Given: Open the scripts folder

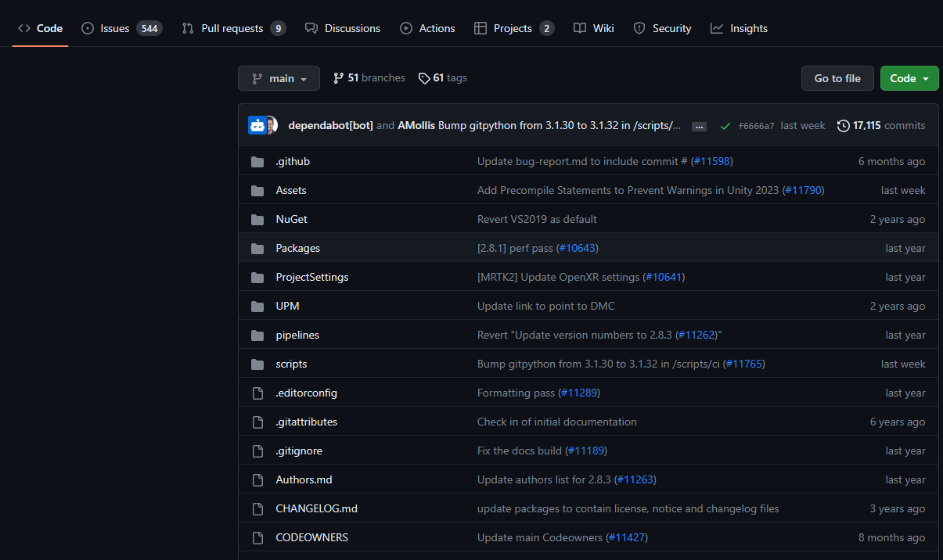Looking at the screenshot, I should [x=291, y=364].
